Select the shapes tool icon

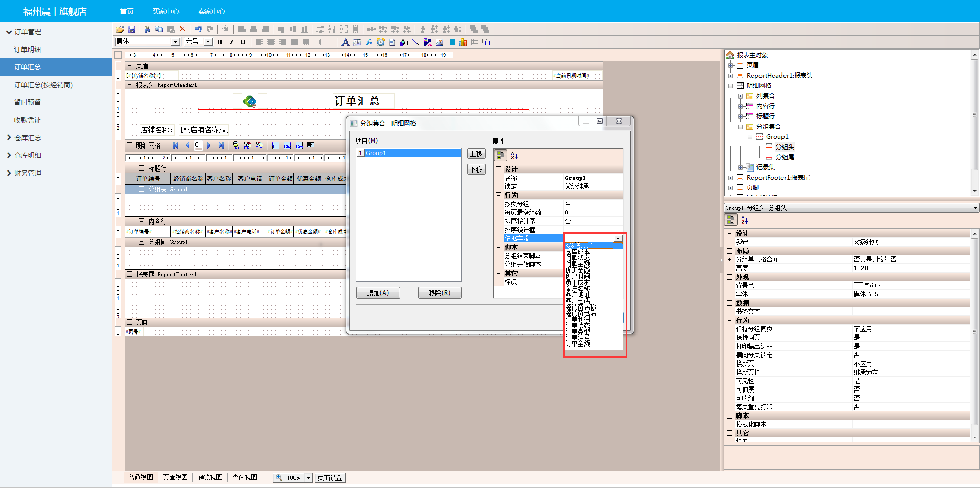pyautogui.click(x=404, y=42)
